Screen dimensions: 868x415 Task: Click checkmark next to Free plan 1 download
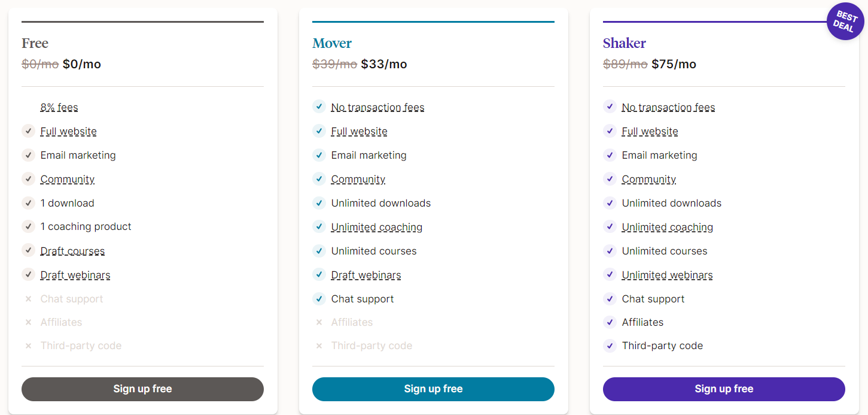coord(28,203)
